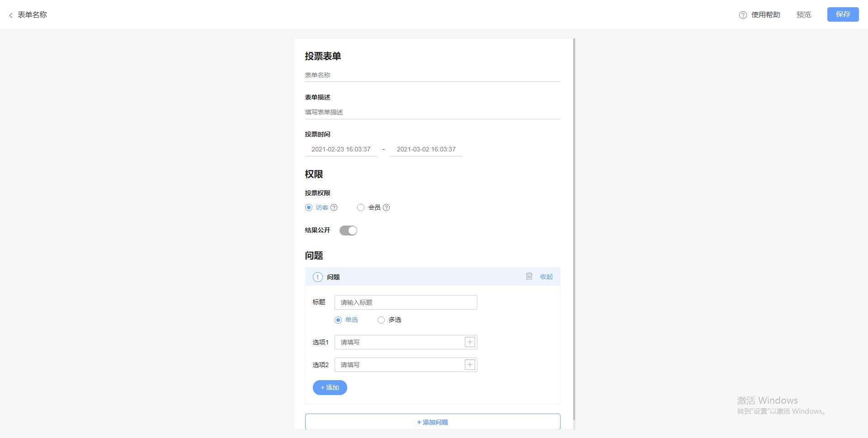Select the 访客 voting permission radio
The height and width of the screenshot is (438, 868).
coord(309,207)
